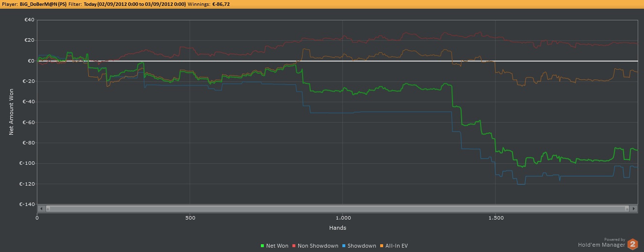This screenshot has width=644, height=252.
Task: Click the left grip handle of the scrollbar
Action: pyautogui.click(x=47, y=208)
